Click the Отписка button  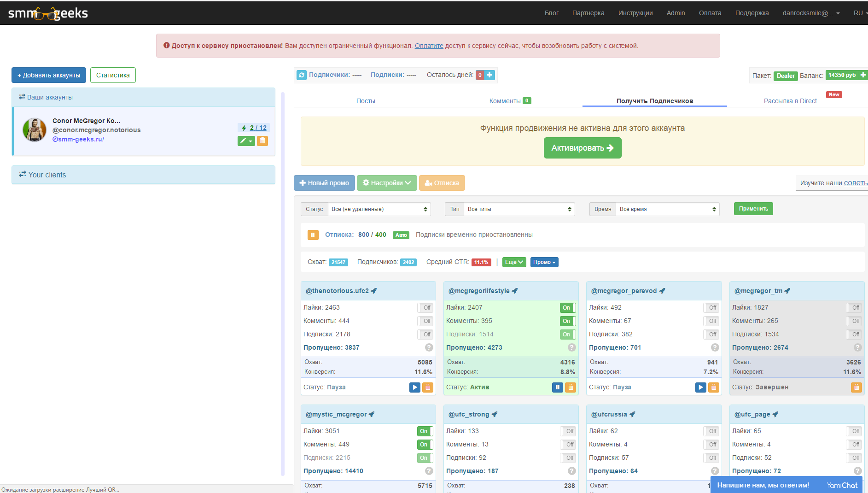coord(442,183)
